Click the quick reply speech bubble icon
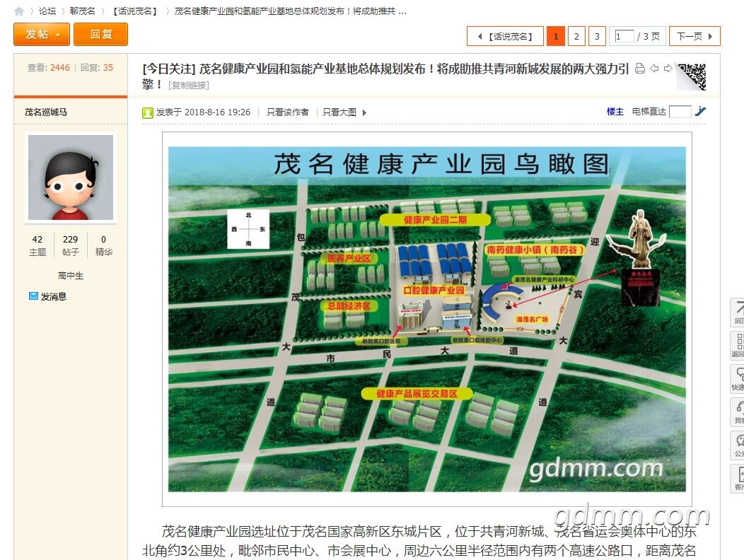 point(738,379)
